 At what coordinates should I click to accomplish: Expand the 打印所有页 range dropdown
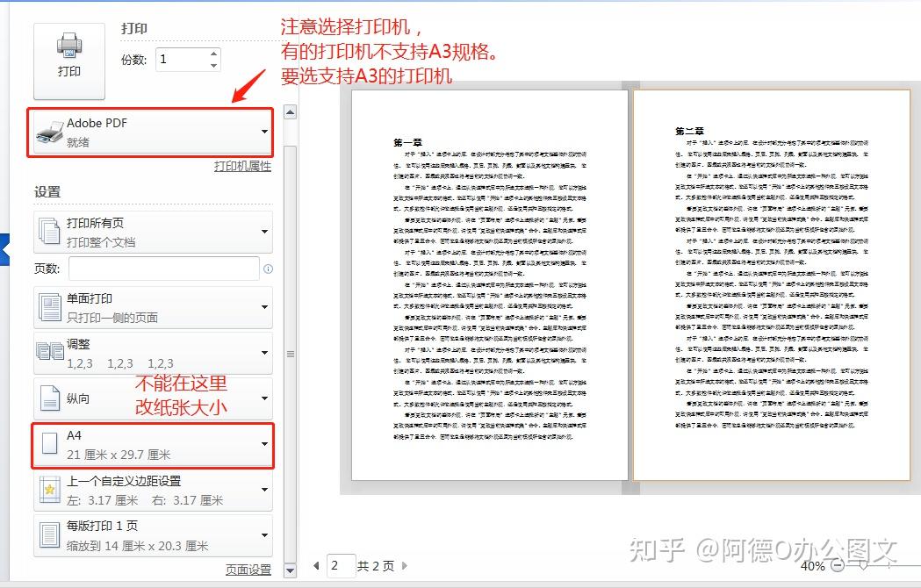tap(263, 230)
